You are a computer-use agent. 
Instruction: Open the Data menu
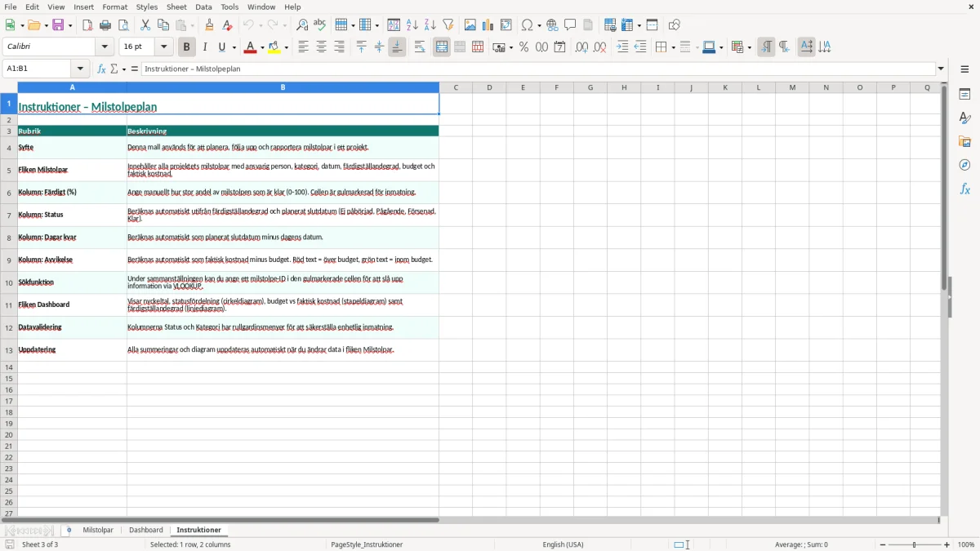203,7
